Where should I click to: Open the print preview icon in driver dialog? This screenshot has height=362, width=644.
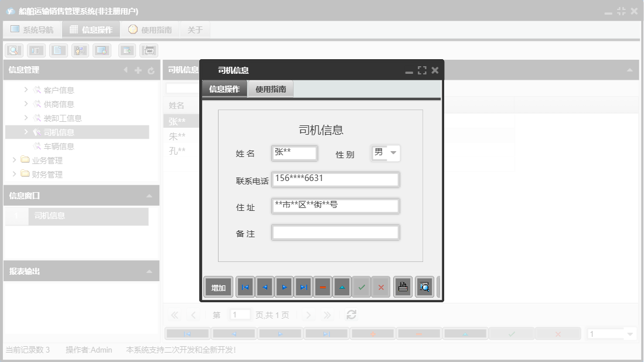point(424,286)
